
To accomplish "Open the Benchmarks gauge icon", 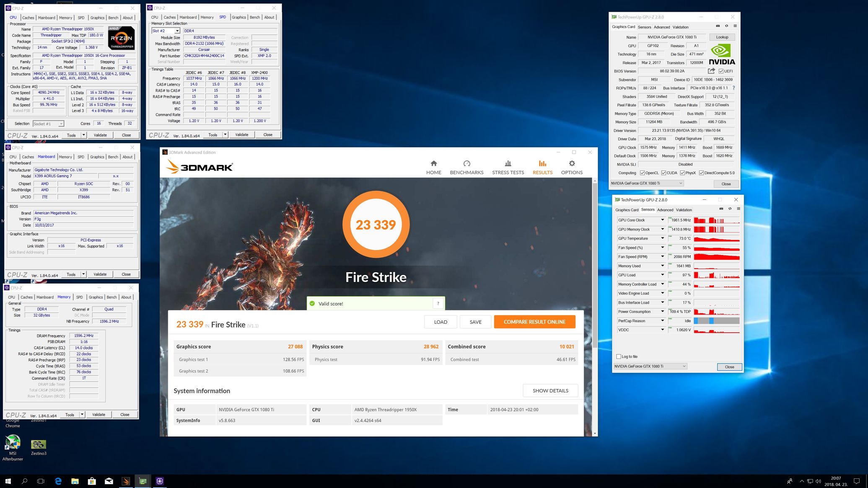I will click(466, 164).
